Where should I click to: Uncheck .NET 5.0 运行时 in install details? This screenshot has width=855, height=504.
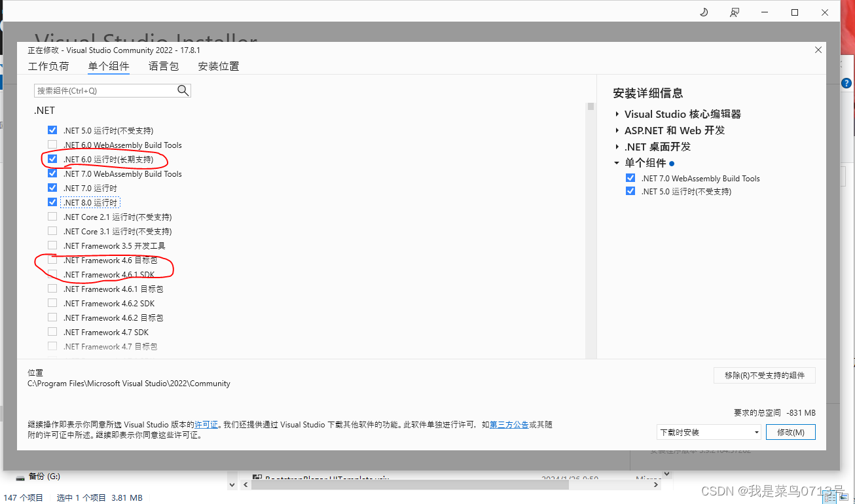point(630,191)
